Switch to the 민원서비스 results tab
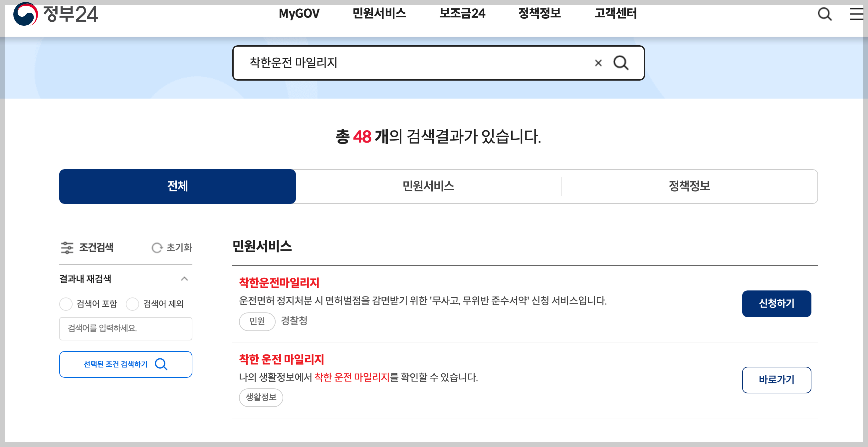 (428, 187)
